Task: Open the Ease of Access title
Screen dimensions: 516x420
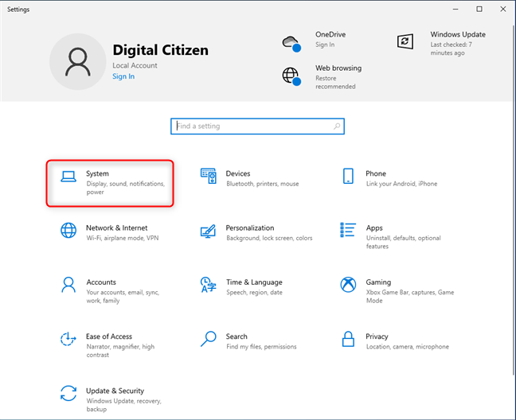Action: pos(109,336)
